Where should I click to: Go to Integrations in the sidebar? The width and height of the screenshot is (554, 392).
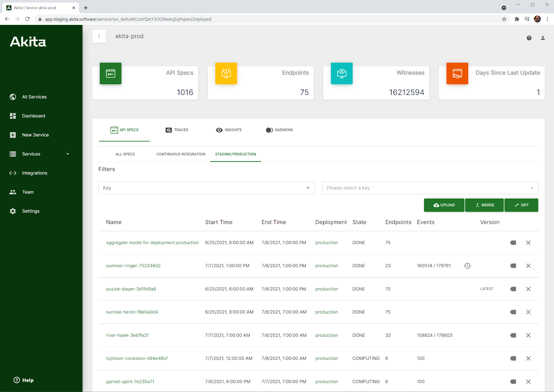tap(34, 173)
